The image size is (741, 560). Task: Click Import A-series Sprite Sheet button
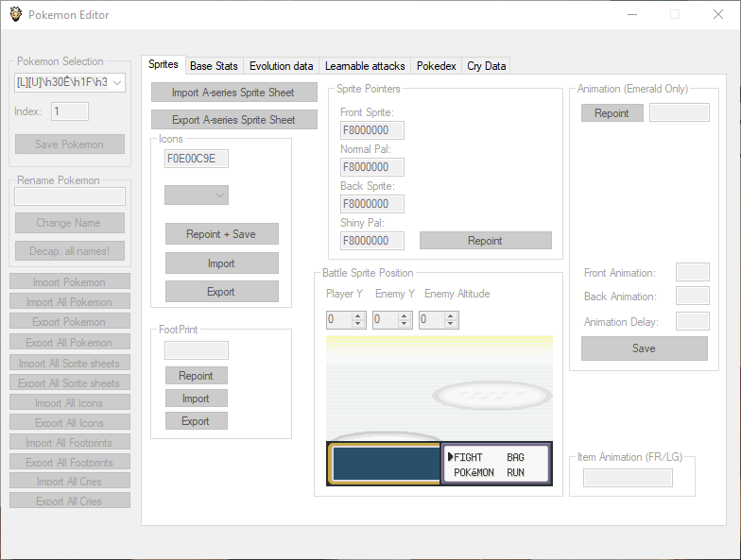click(233, 93)
